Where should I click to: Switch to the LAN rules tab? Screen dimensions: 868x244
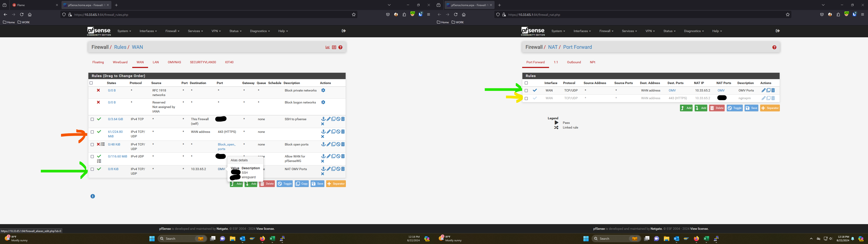[x=156, y=62]
